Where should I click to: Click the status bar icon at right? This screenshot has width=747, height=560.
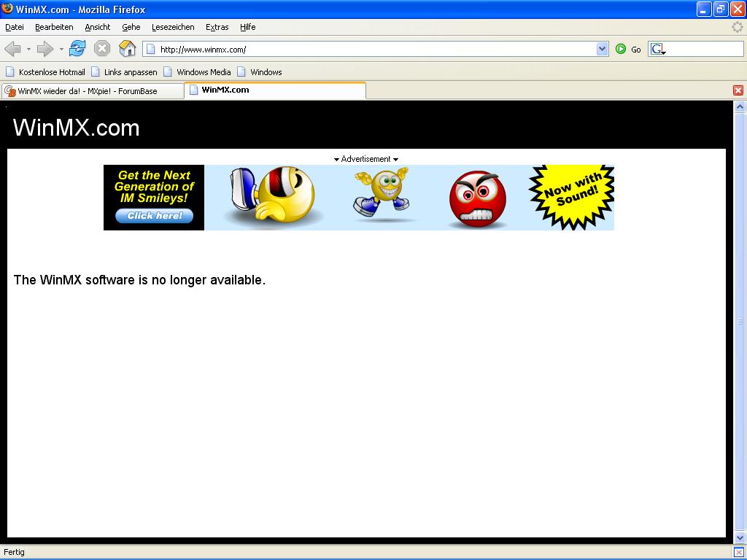739,552
